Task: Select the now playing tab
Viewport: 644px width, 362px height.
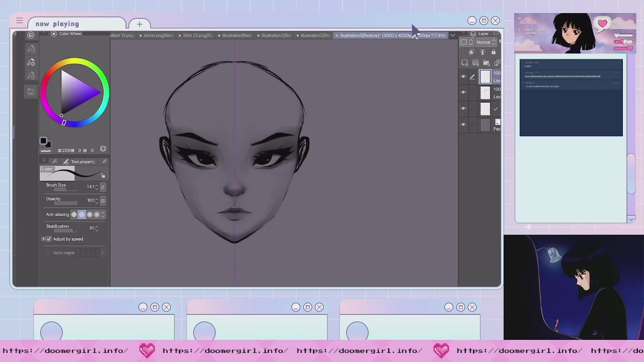Action: pos(76,24)
